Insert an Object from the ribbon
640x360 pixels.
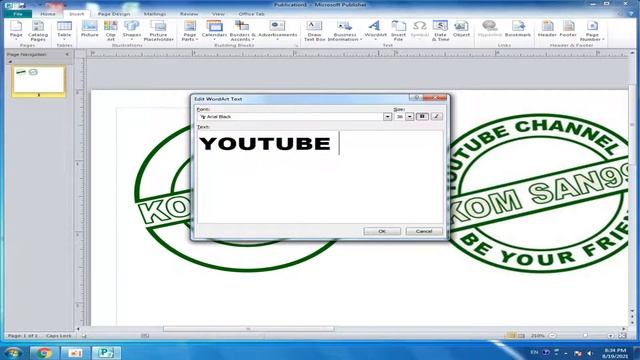(x=462, y=29)
